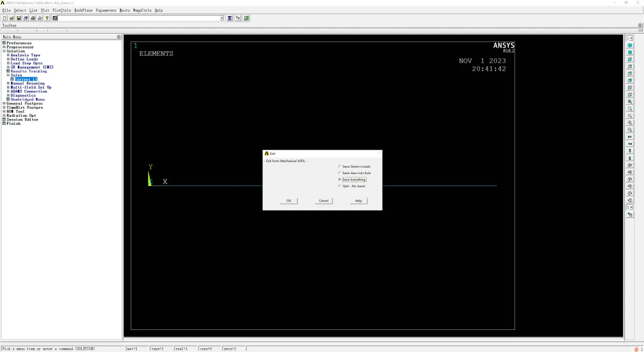Open the WorkPlane menu
644x352 pixels.
[83, 10]
